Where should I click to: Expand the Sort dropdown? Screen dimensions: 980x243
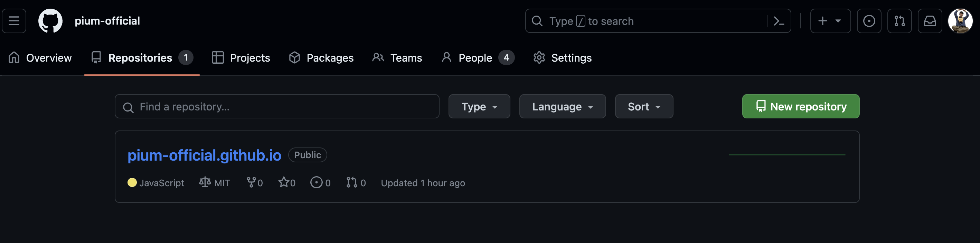(644, 107)
